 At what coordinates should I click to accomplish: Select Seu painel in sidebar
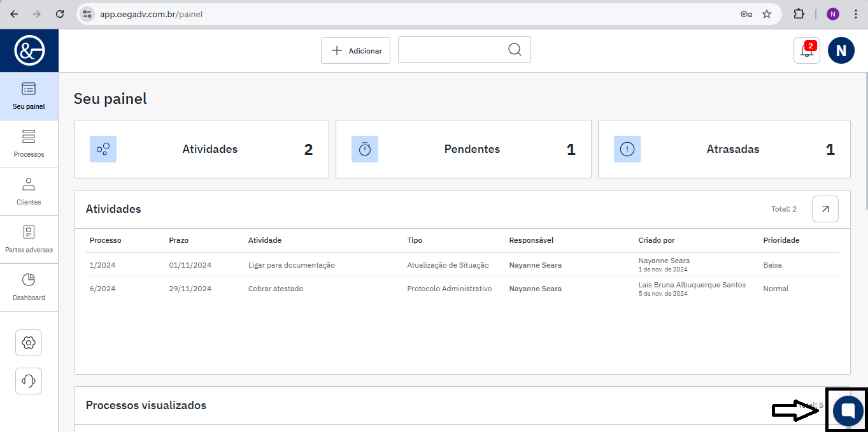(x=29, y=96)
